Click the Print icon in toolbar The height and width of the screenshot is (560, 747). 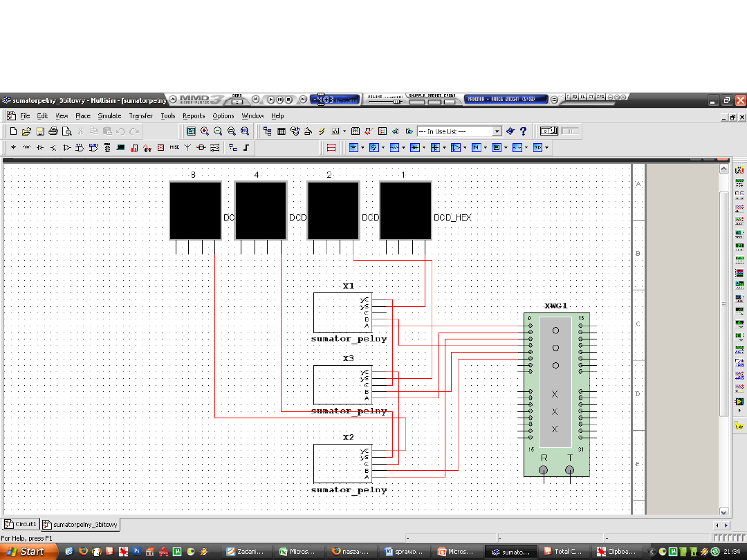click(x=53, y=131)
